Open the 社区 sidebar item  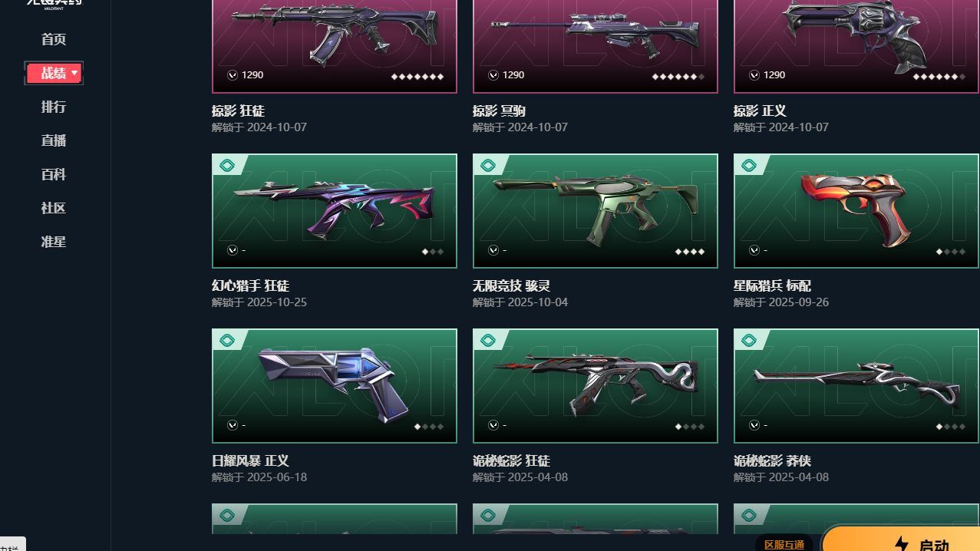(54, 208)
